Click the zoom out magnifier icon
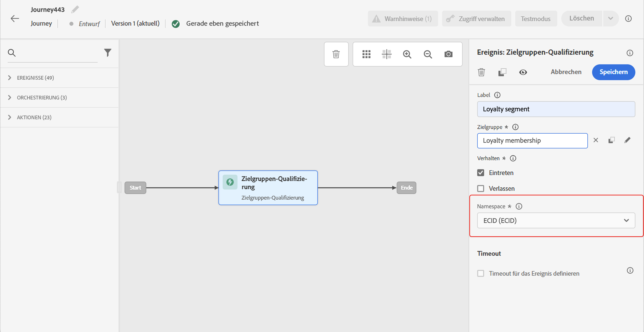This screenshot has width=644, height=332. point(428,54)
